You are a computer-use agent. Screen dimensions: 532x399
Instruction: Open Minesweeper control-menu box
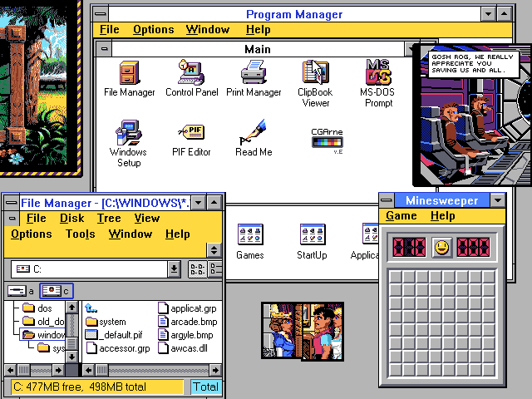(387, 200)
